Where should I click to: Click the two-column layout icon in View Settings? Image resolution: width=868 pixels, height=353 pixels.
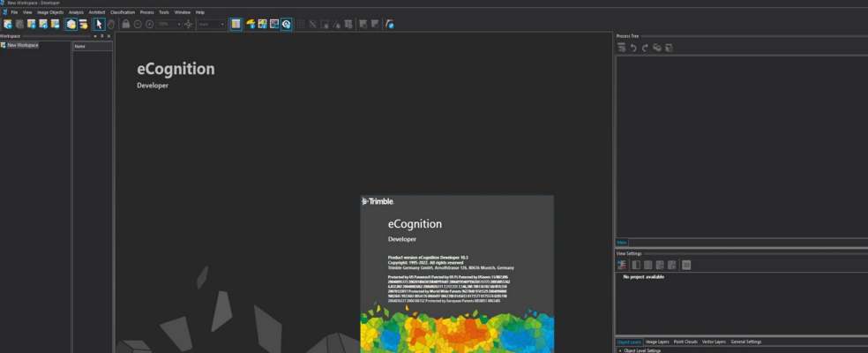tap(647, 265)
